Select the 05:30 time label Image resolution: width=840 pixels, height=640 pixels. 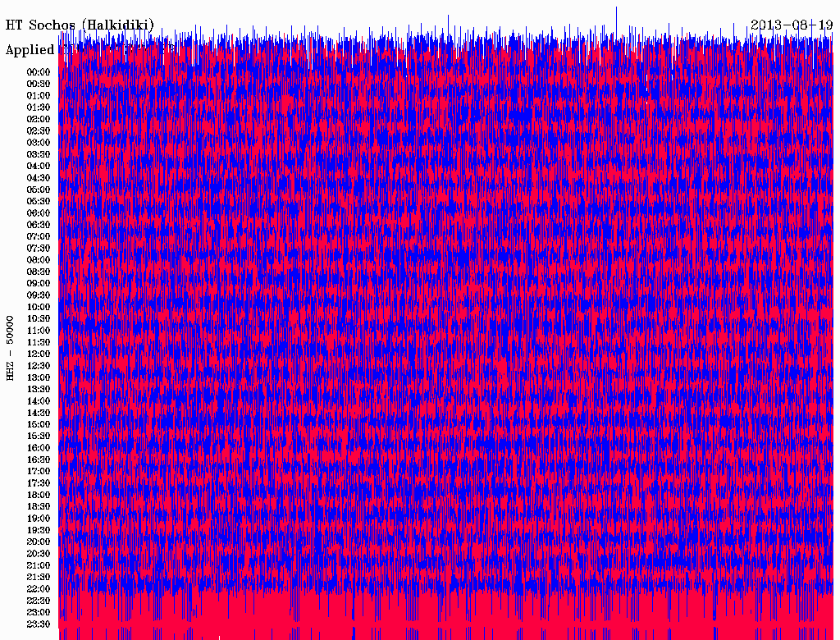(38, 202)
